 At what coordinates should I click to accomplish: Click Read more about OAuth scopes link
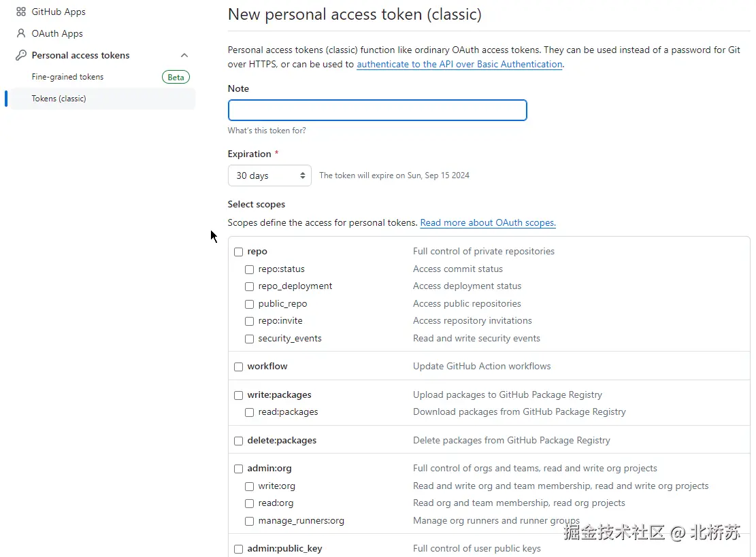click(x=488, y=222)
